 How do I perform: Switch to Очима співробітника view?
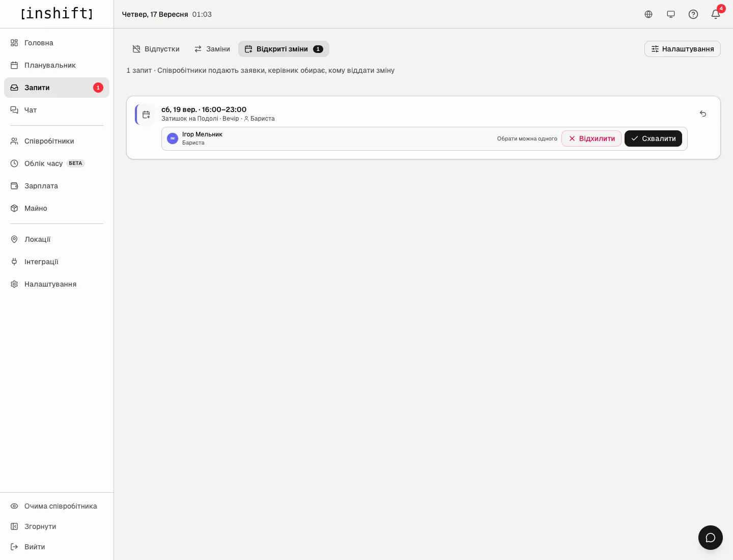click(57, 506)
